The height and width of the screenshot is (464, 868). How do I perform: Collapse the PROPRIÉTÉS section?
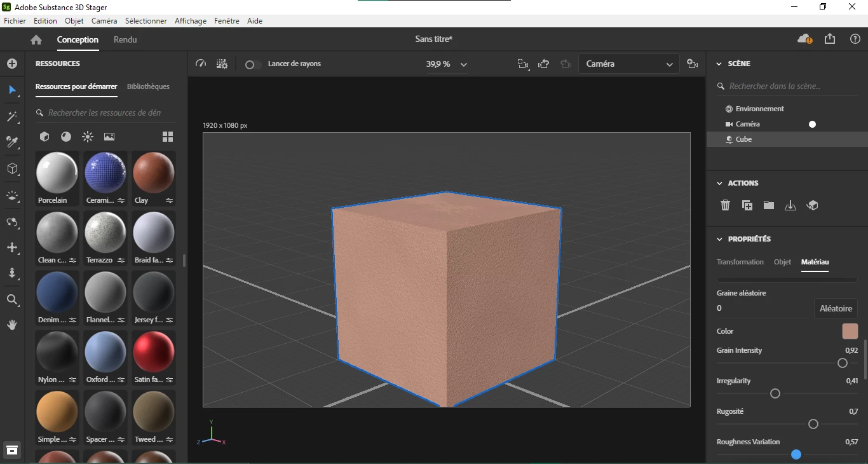pos(719,239)
